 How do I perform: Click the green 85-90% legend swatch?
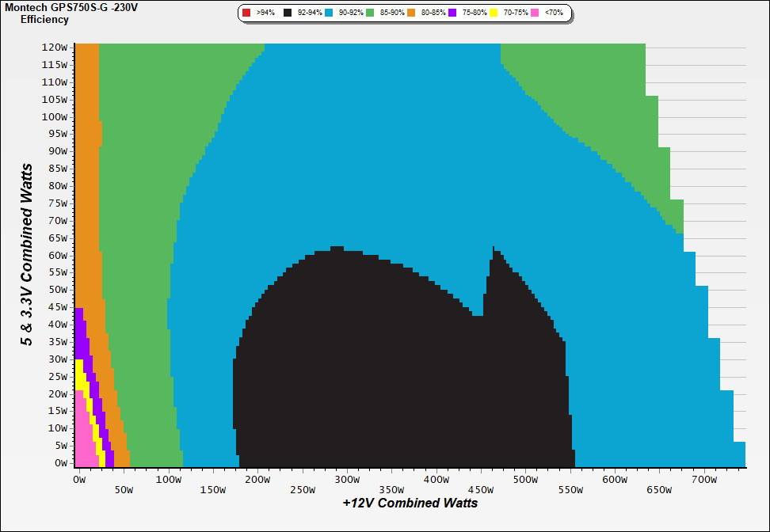(x=370, y=13)
